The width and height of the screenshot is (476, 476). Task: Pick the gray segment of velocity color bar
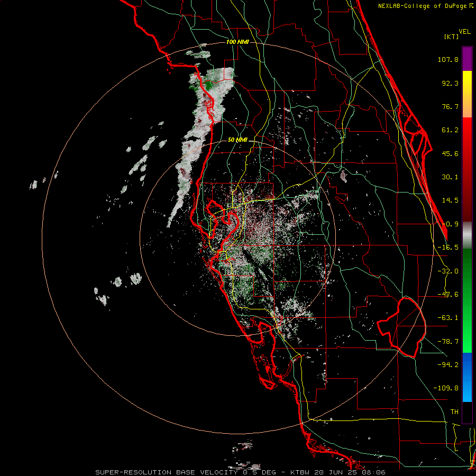(467, 235)
